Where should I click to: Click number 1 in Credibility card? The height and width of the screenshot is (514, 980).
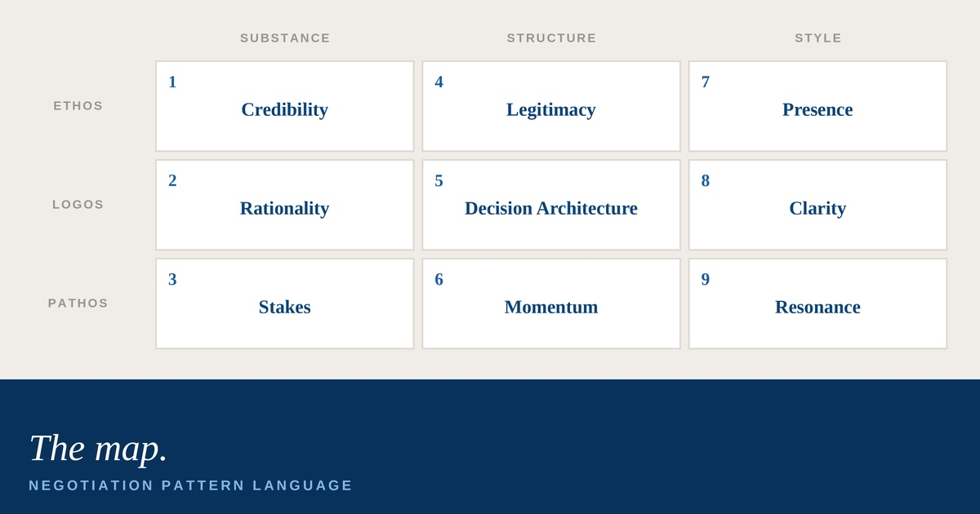click(x=172, y=82)
